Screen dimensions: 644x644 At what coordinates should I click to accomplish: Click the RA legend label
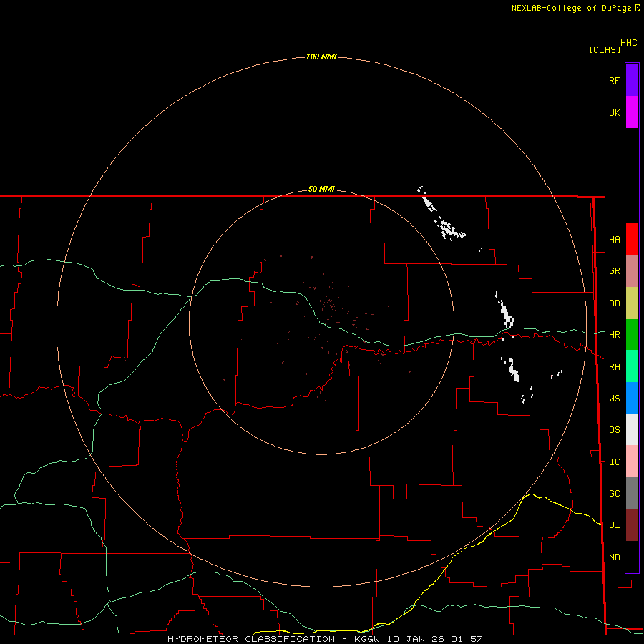[x=614, y=367]
